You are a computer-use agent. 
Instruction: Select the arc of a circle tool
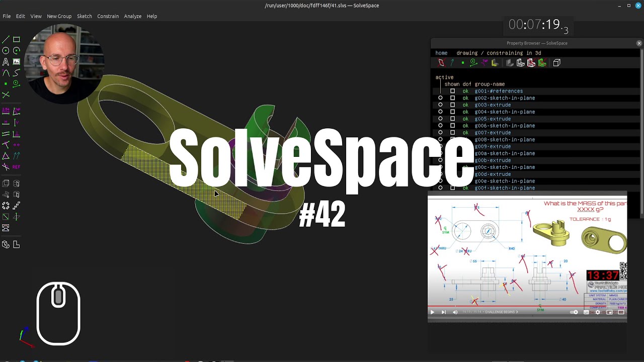(17, 50)
